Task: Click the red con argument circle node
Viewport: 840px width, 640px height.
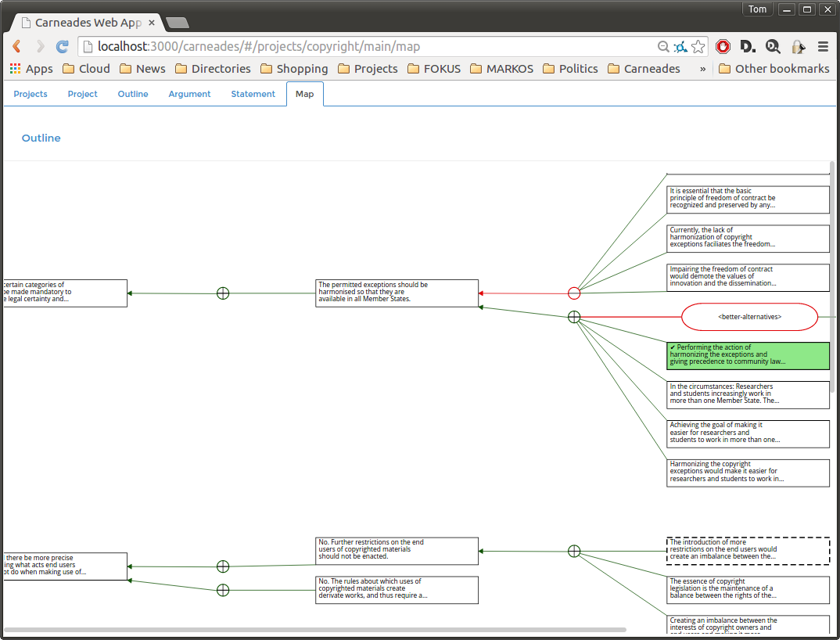Action: pos(574,293)
